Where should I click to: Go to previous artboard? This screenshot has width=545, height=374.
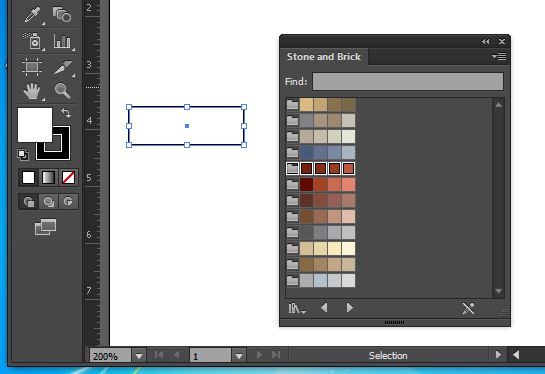tap(177, 355)
